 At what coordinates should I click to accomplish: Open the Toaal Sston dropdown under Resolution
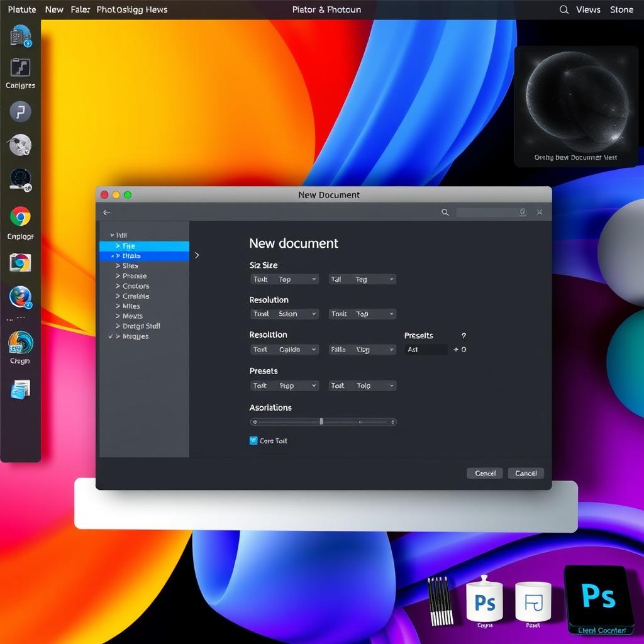[x=284, y=314]
